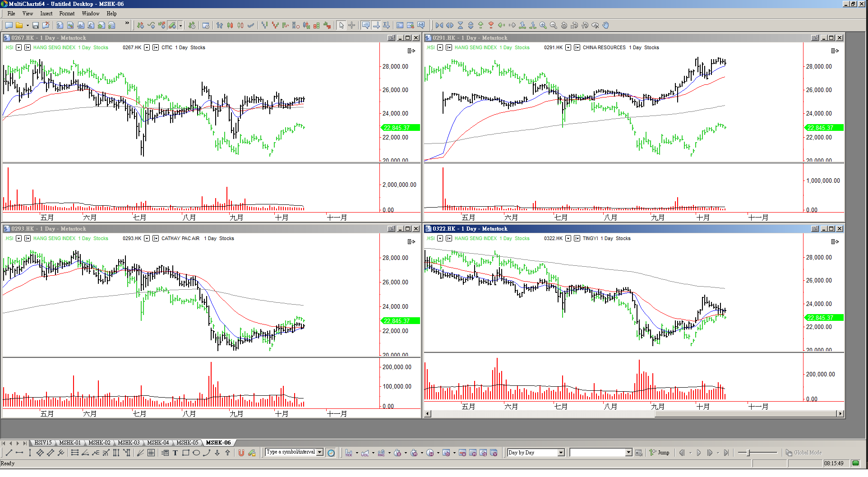Click the Zoom Out magnifier icon
The image size is (868, 477).
554,26
